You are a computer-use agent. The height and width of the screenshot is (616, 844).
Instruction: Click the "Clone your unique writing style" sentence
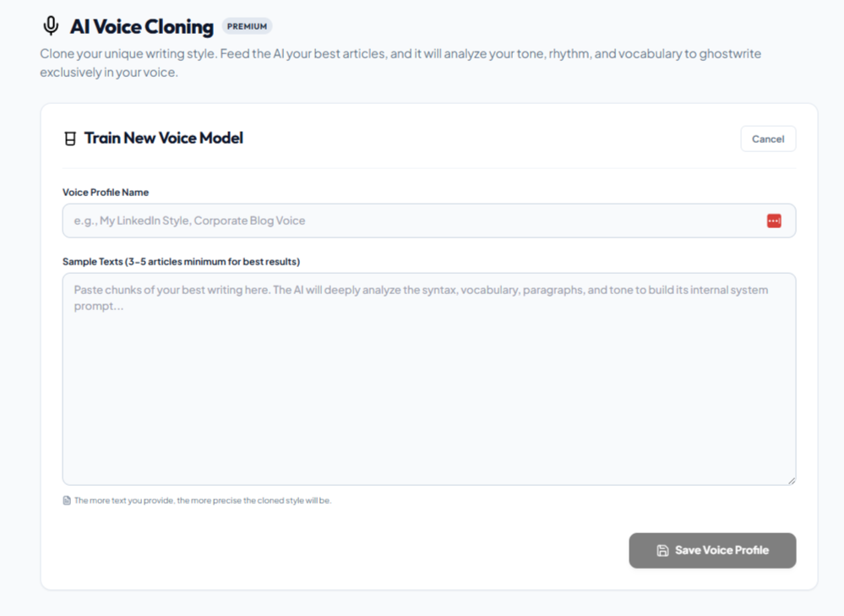[x=128, y=54]
